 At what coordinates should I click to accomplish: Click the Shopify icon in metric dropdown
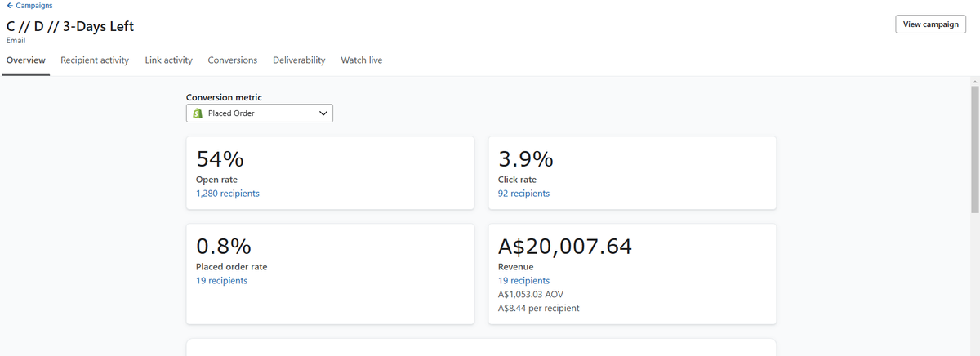click(198, 113)
